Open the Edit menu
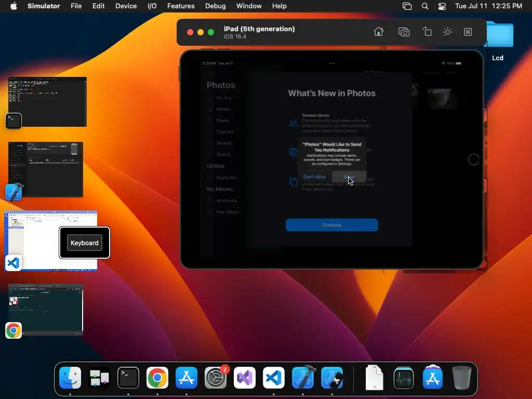Image resolution: width=532 pixels, height=399 pixels. click(x=98, y=6)
